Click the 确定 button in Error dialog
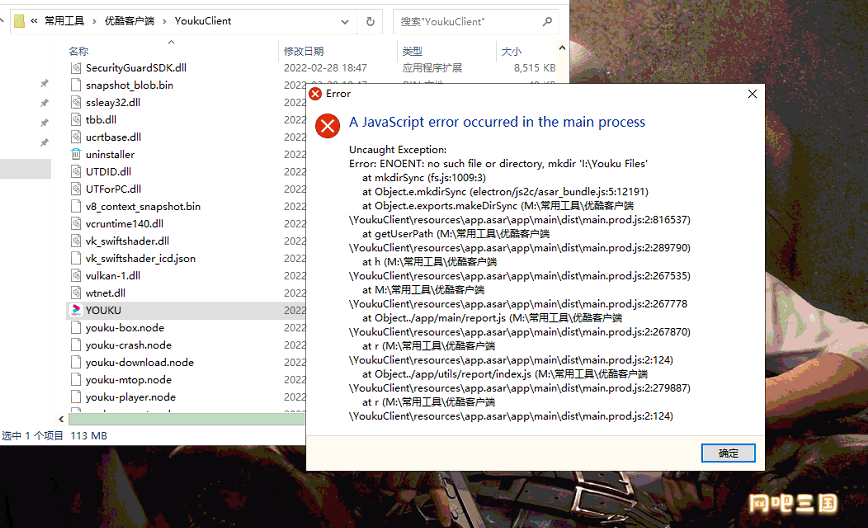This screenshot has width=868, height=528. [728, 453]
